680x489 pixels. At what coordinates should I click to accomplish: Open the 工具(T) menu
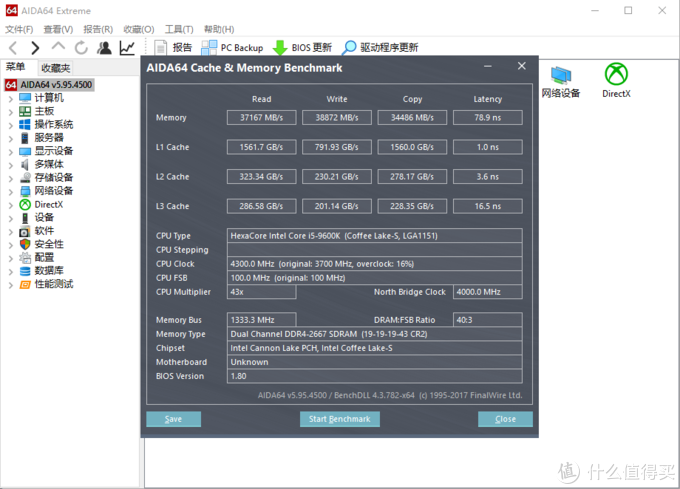point(179,29)
